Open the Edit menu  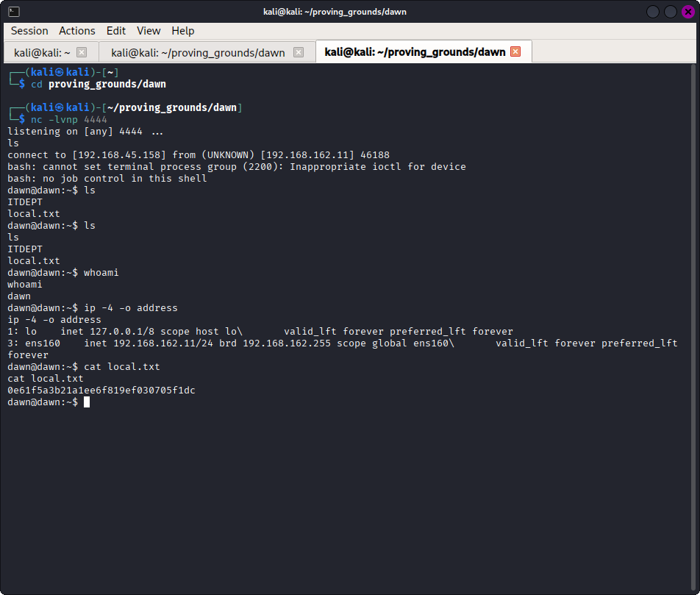(115, 31)
